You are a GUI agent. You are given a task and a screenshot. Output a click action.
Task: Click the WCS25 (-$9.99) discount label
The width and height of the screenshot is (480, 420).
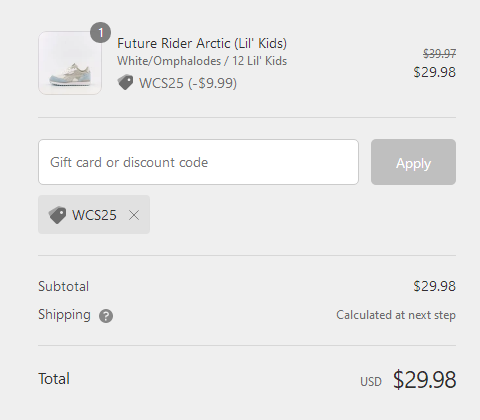pyautogui.click(x=188, y=83)
